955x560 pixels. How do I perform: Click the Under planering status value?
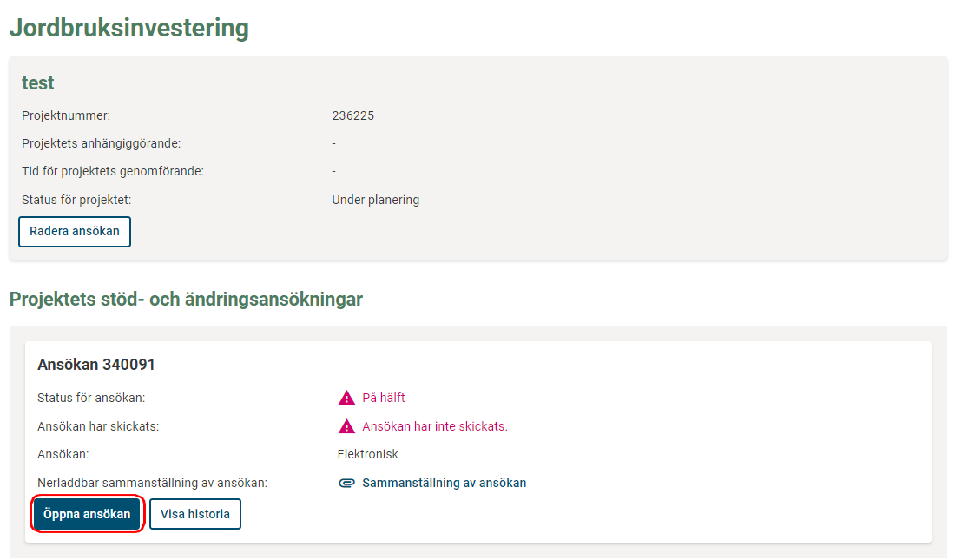(376, 200)
